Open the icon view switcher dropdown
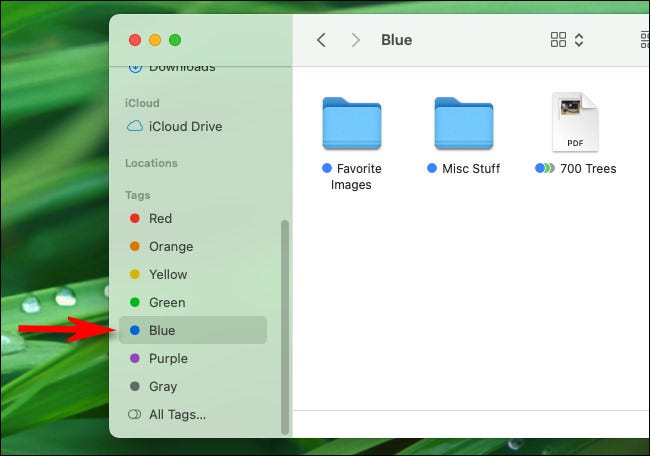The width and height of the screenshot is (650, 456). tap(567, 40)
